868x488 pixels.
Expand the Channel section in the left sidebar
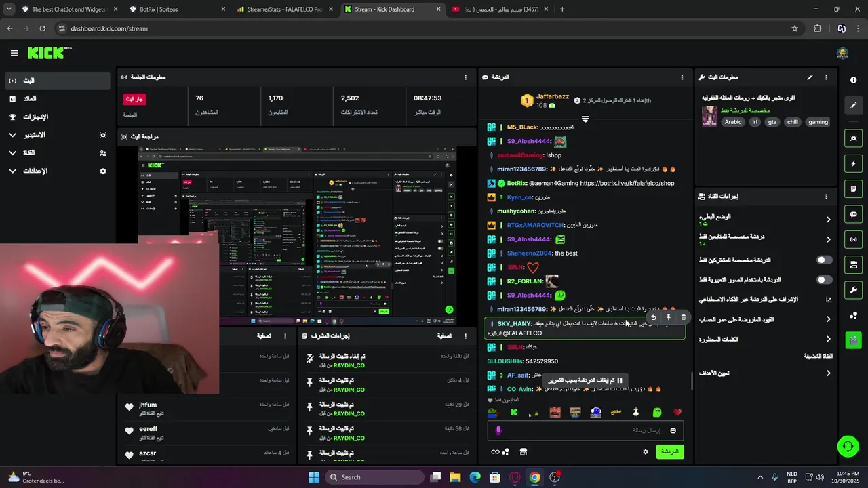(12, 153)
